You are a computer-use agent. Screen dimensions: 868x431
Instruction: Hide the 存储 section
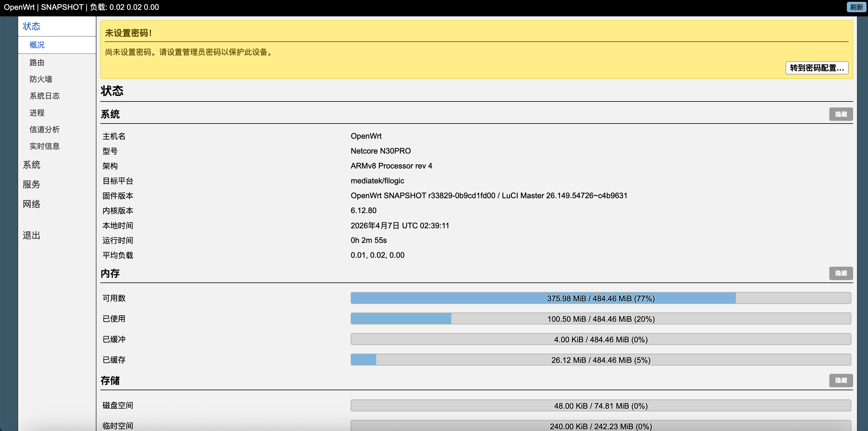[841, 380]
